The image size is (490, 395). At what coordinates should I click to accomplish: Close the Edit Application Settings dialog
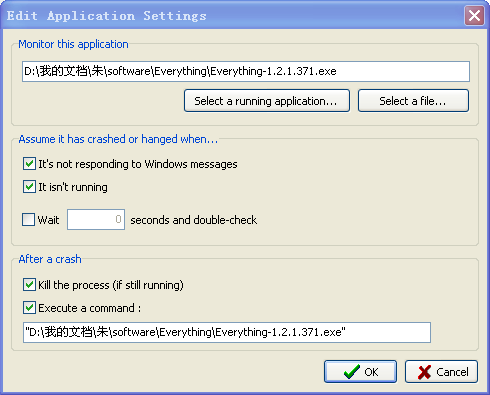pos(474,15)
